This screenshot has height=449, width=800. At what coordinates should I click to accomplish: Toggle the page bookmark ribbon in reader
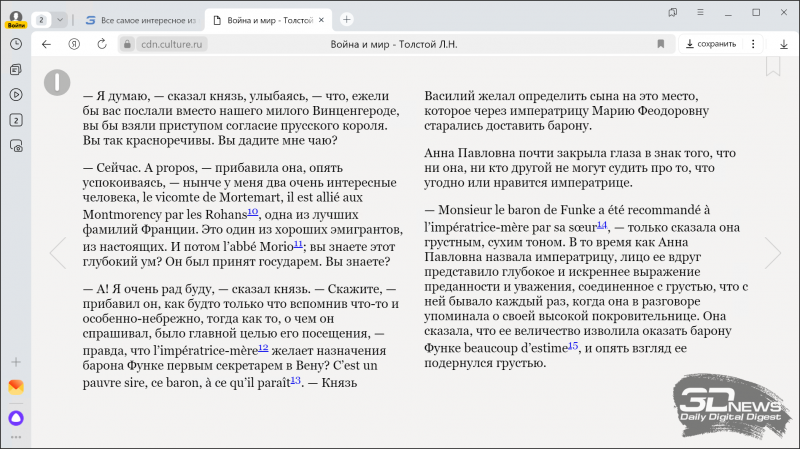772,66
